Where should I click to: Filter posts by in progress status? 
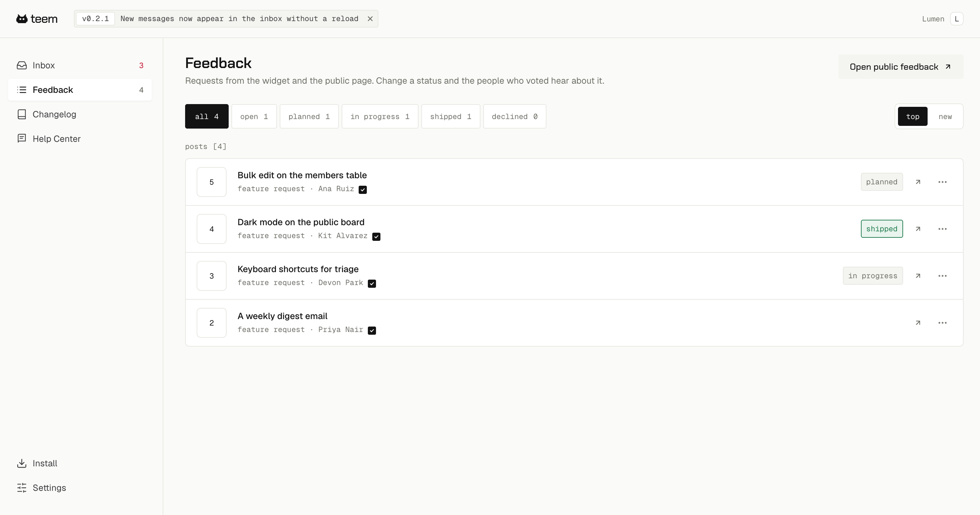[x=380, y=116]
